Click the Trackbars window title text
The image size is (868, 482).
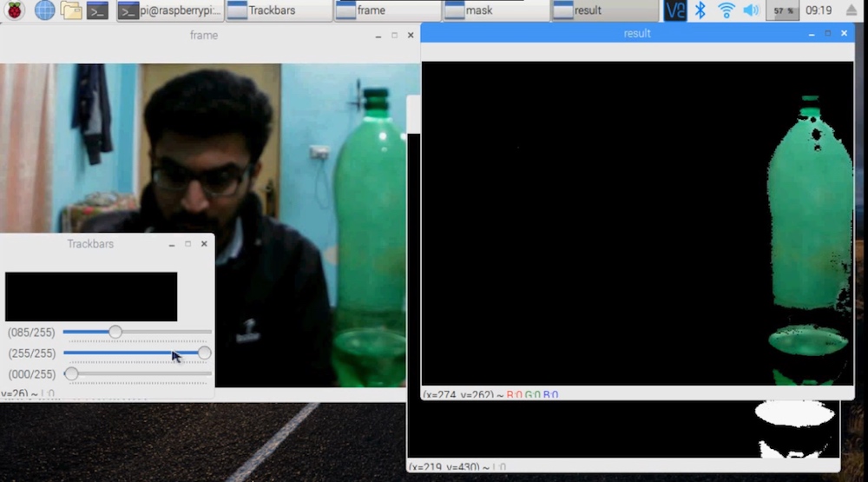point(90,244)
